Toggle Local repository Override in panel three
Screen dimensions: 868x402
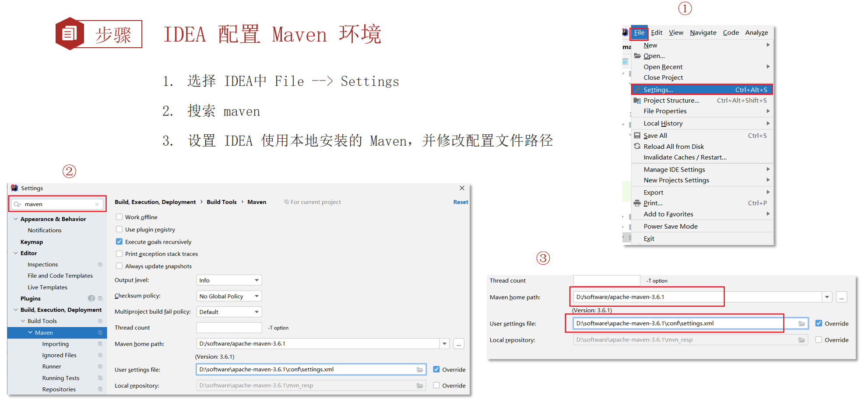pos(819,340)
